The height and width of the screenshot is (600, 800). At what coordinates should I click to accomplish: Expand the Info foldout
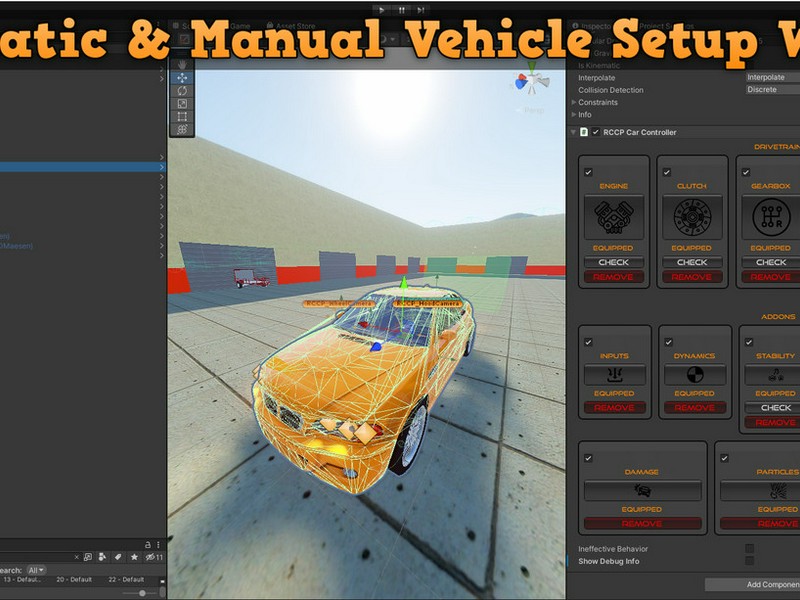574,114
